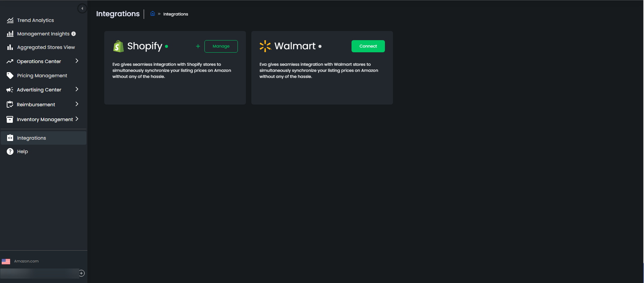The image size is (644, 283).
Task: Click the Operations Center label
Action: tap(39, 61)
